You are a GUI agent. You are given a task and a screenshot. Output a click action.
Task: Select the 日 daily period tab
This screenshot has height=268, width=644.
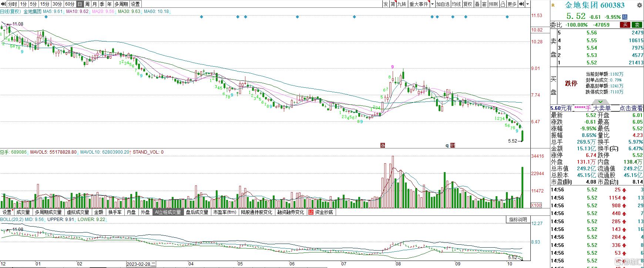(80, 4)
